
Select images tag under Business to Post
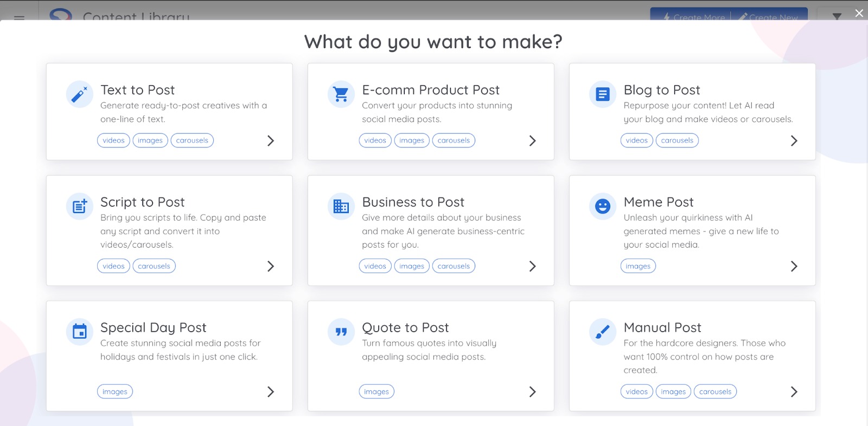(x=412, y=266)
